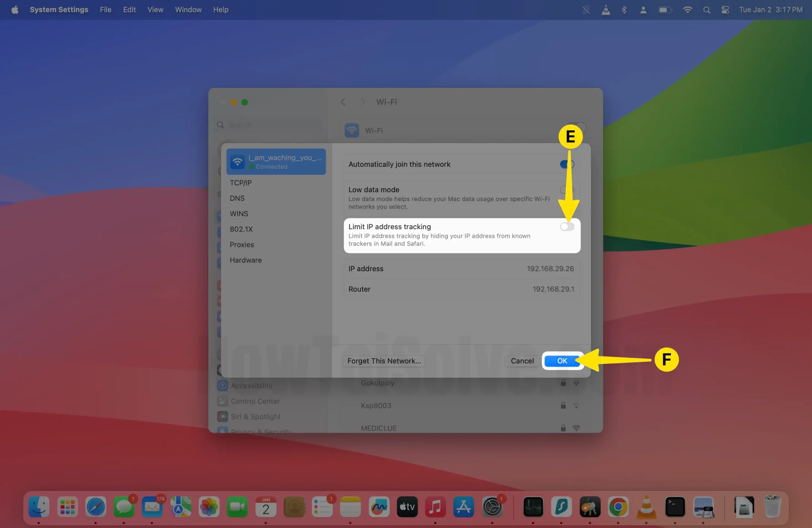
Task: Open the Window menu
Action: (x=188, y=10)
